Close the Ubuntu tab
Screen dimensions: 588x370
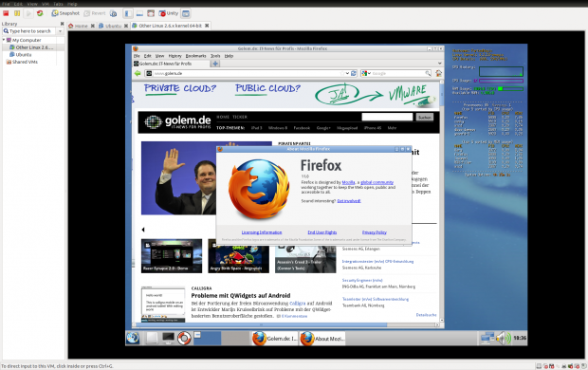pyautogui.click(x=126, y=26)
